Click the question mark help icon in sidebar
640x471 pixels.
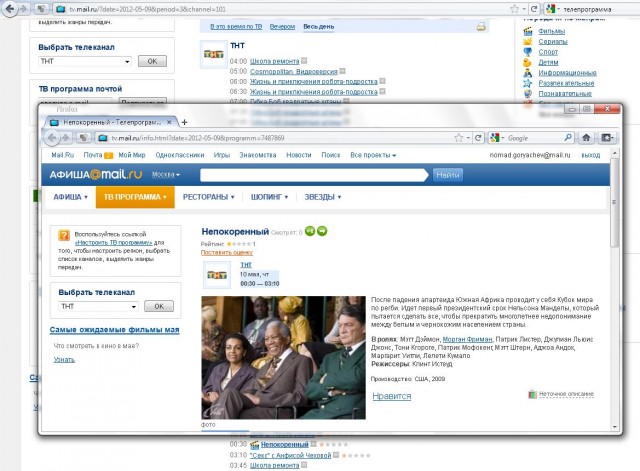coord(64,235)
